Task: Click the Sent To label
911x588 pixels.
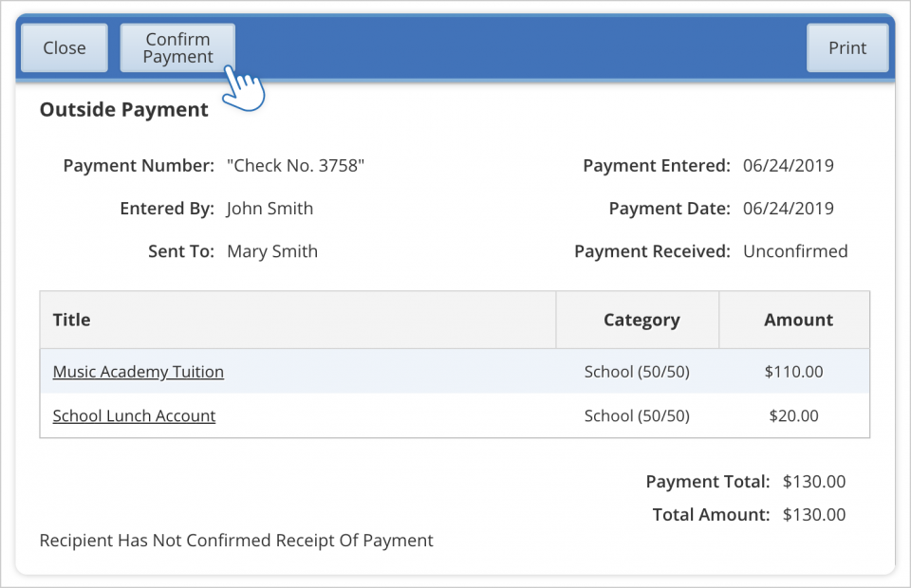Action: click(181, 251)
